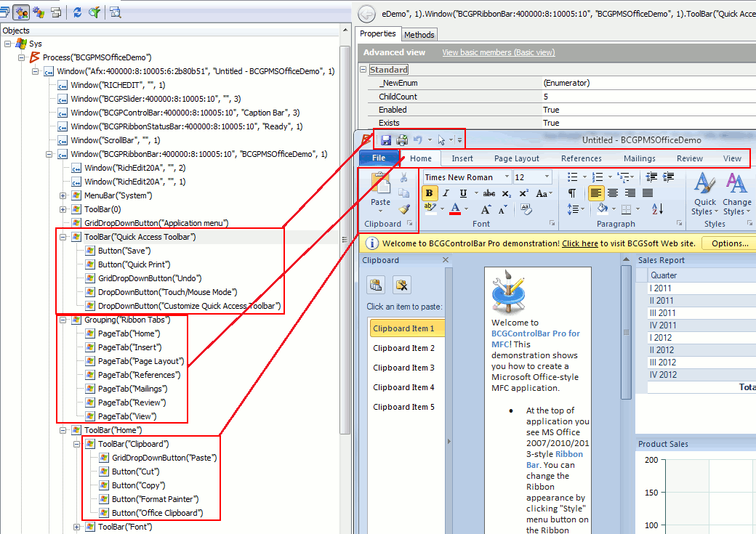Collapse the Standard properties section
This screenshot has height=534, width=756.
tap(363, 70)
